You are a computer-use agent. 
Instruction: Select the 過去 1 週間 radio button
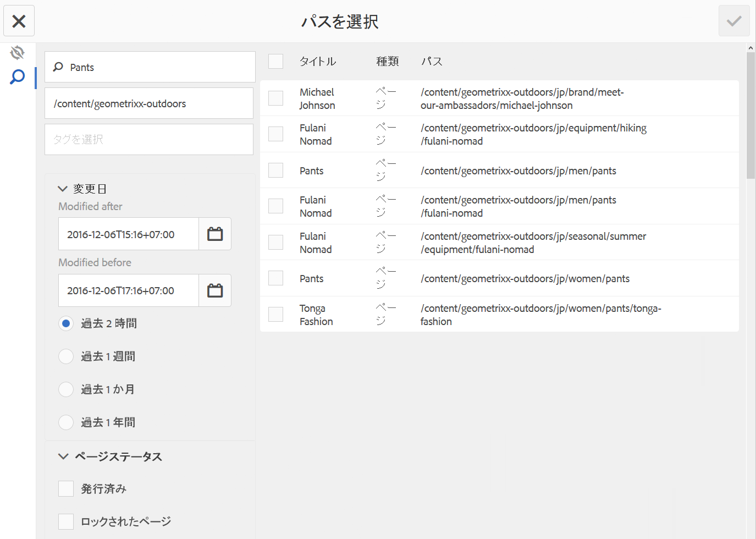point(66,356)
